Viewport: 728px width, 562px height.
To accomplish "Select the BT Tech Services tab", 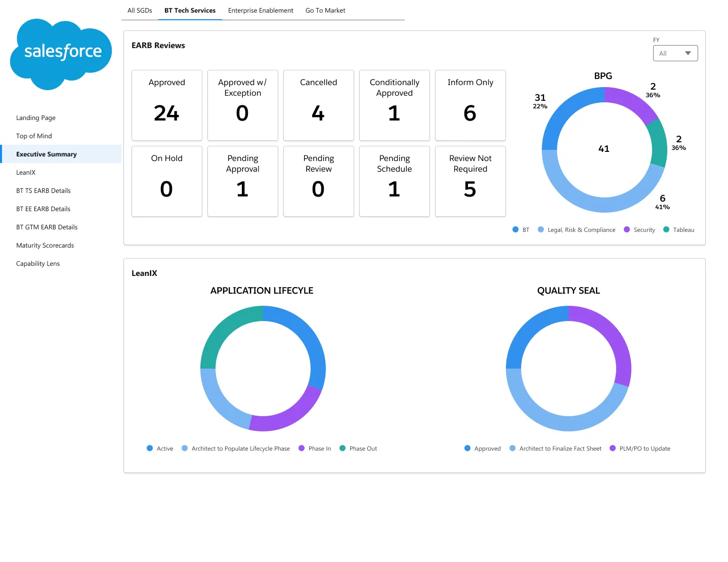I will pos(190,10).
